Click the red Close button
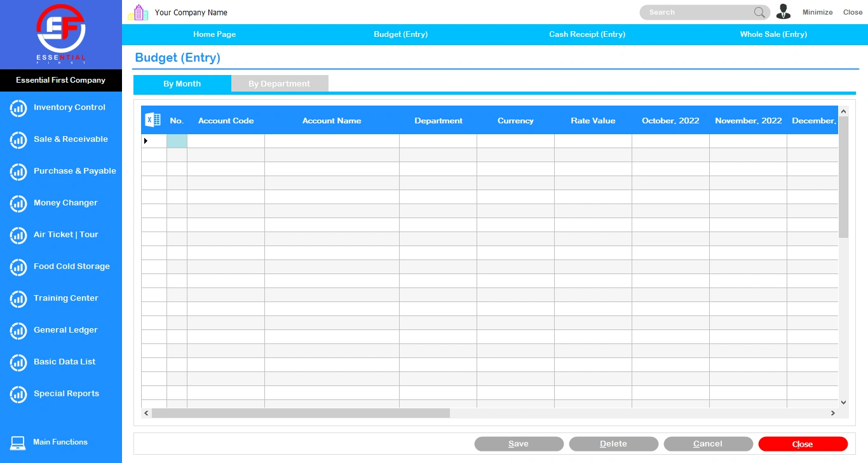 tap(803, 444)
